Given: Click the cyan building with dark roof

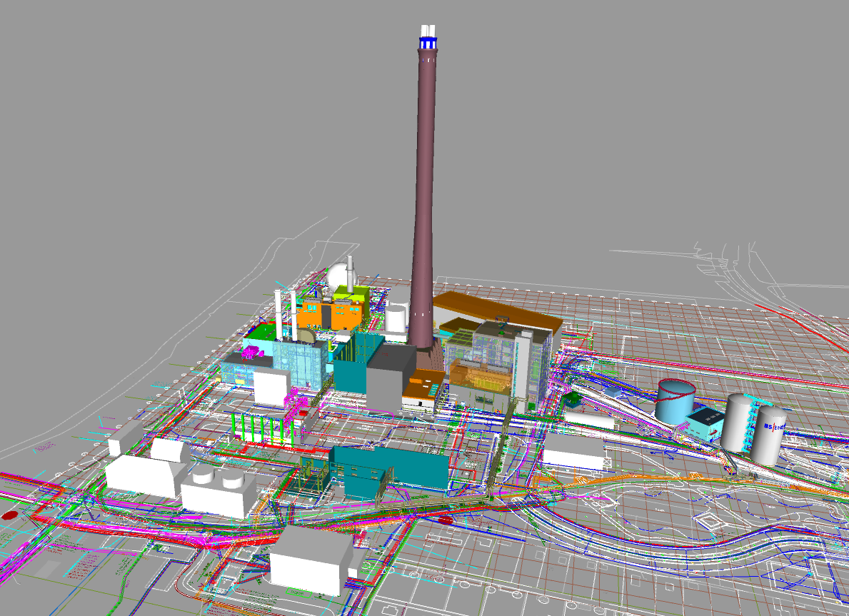Looking at the screenshot, I should [707, 423].
